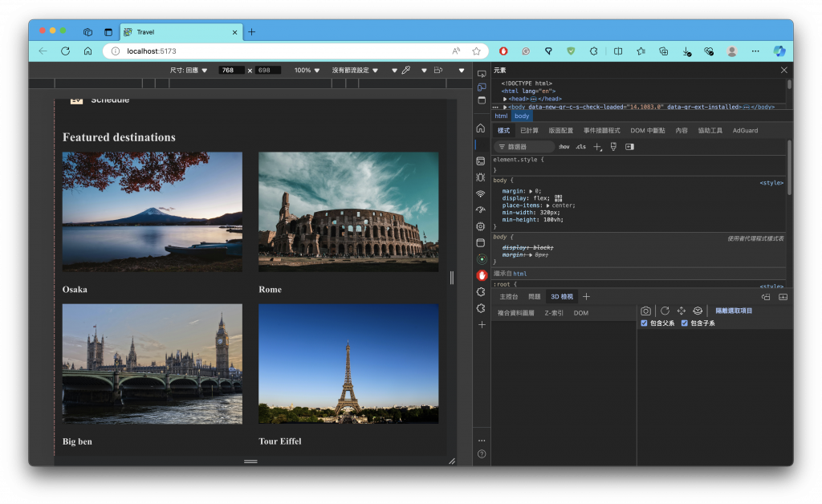The image size is (822, 504).
Task: Click the 3D view screenshot camera icon
Action: pyautogui.click(x=646, y=311)
